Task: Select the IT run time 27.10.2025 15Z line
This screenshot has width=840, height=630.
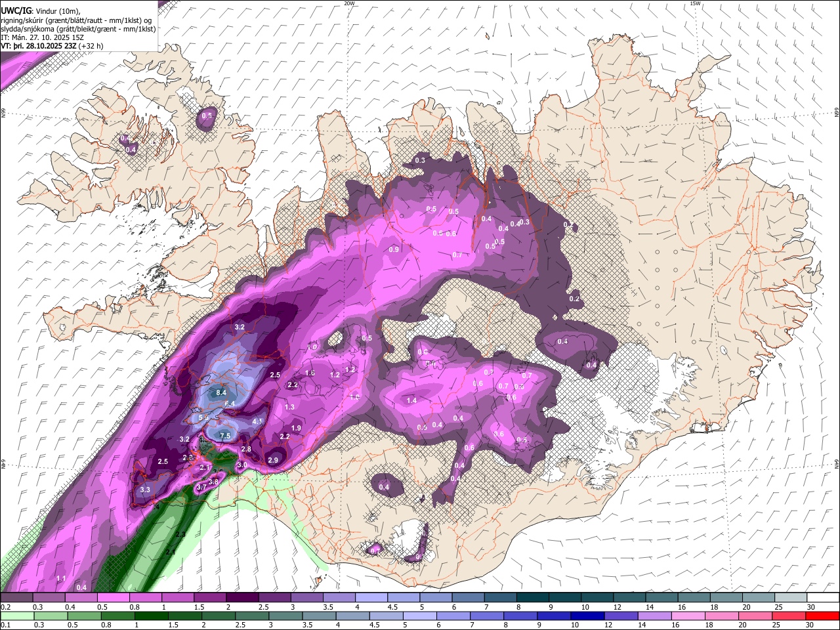Action: [x=43, y=37]
